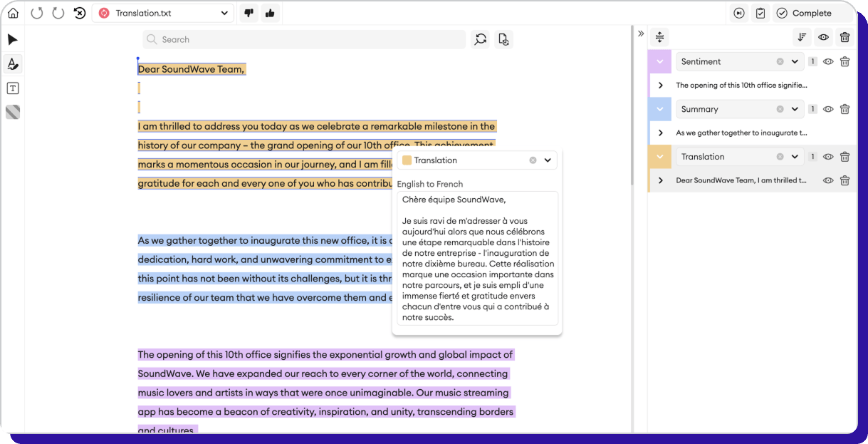
Task: Select the striped pattern tool
Action: [x=13, y=112]
